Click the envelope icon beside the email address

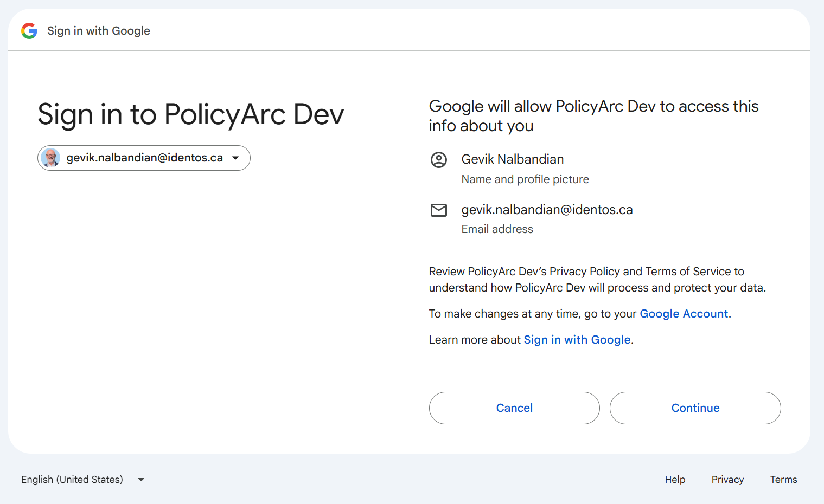439,210
